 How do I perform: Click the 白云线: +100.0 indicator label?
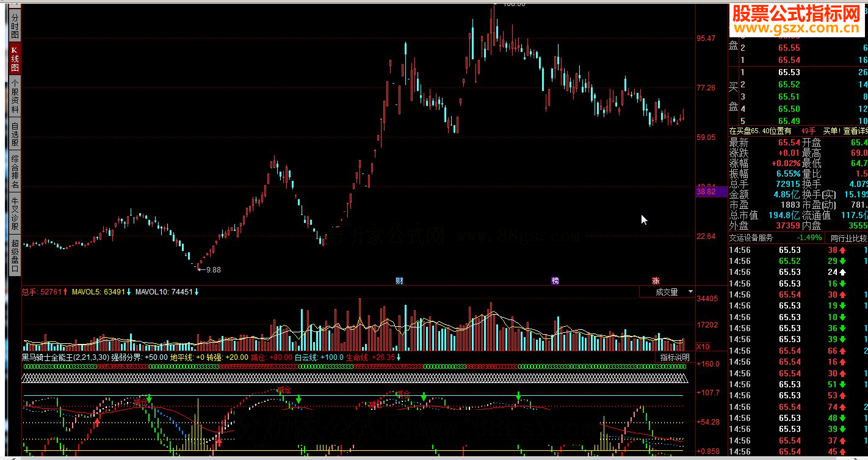[x=319, y=357]
